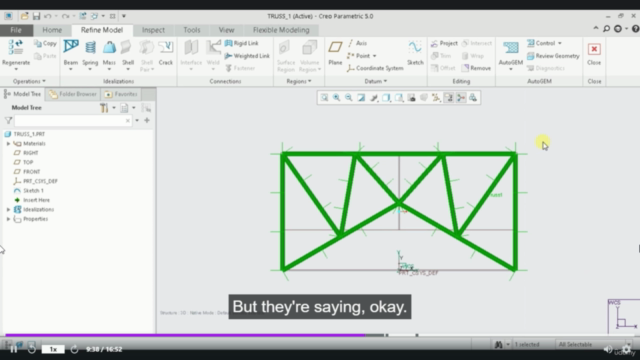The height and width of the screenshot is (360, 640).
Task: Click the Save icon in quick access toolbar
Action: (36, 16)
